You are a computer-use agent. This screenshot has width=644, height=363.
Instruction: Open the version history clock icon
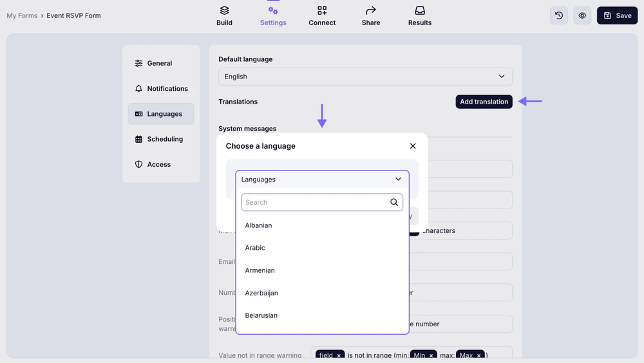(x=559, y=15)
